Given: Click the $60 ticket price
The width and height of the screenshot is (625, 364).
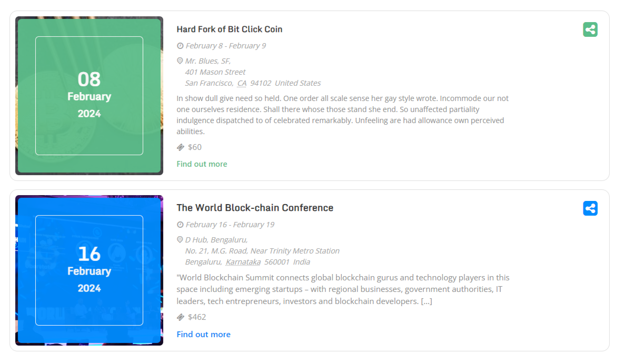Looking at the screenshot, I should click(x=195, y=147).
